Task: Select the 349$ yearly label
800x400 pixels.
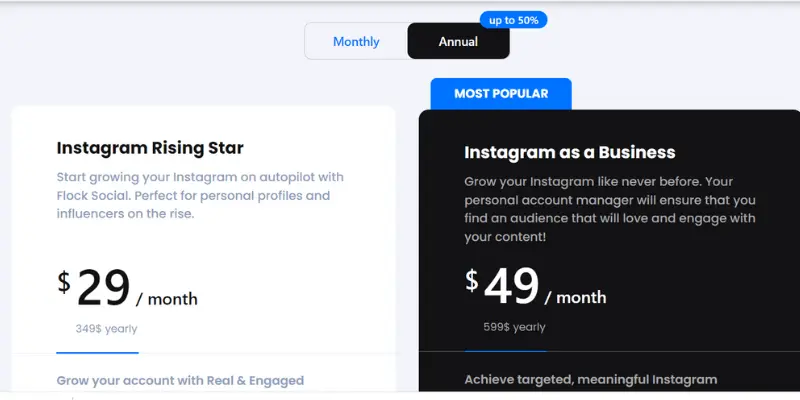Action: (106, 329)
